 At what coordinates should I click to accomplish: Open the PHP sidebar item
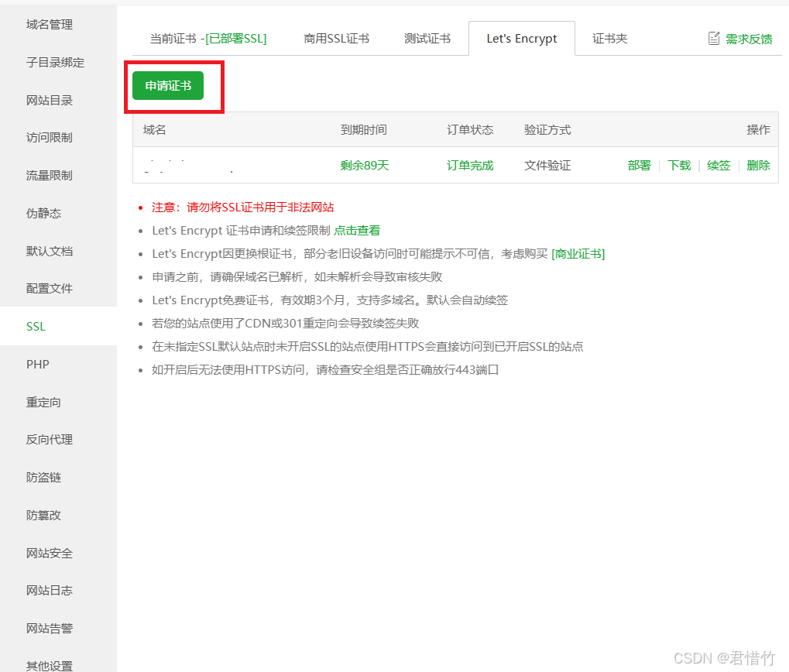[38, 364]
